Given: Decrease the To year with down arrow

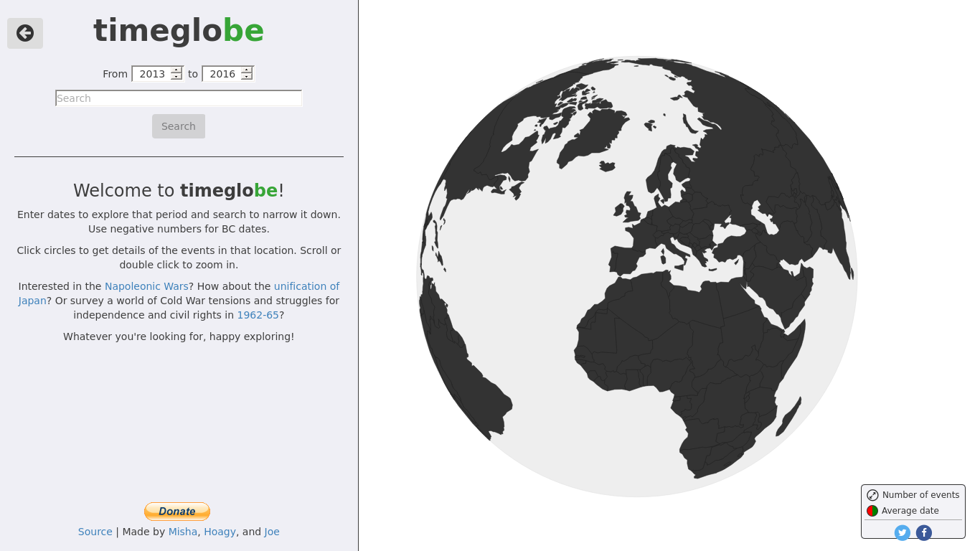Looking at the screenshot, I should (247, 77).
